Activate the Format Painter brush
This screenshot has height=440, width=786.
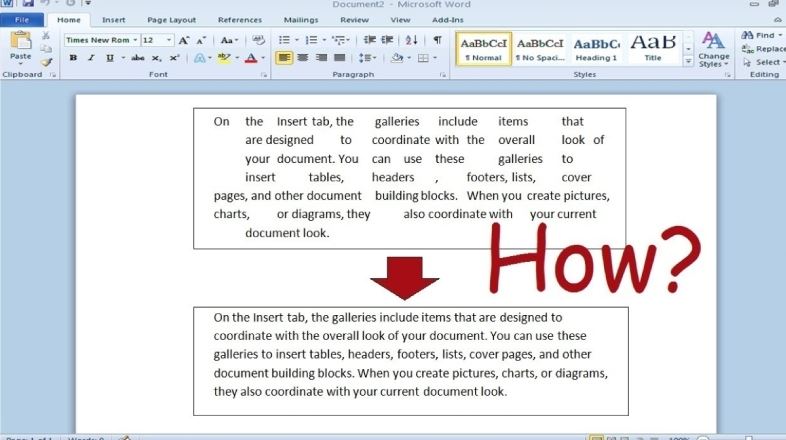pyautogui.click(x=46, y=62)
